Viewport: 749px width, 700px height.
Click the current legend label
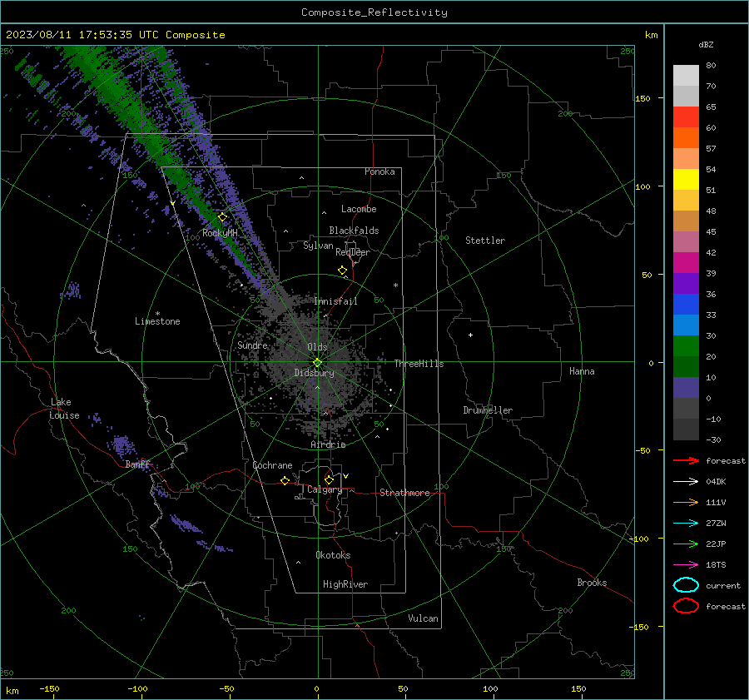click(x=723, y=585)
